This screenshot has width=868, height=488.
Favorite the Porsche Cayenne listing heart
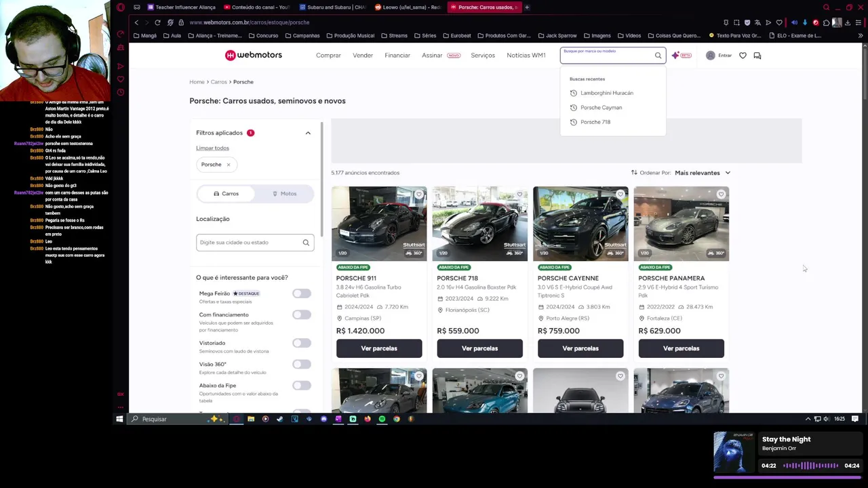(620, 195)
